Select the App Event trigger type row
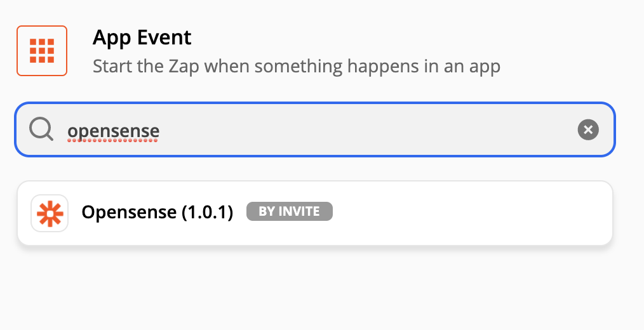 [x=258, y=51]
